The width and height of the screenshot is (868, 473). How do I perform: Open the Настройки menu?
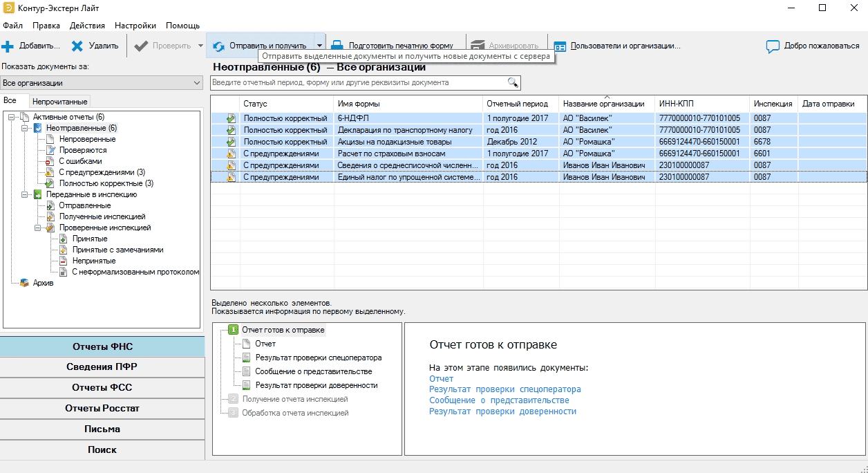[x=135, y=26]
